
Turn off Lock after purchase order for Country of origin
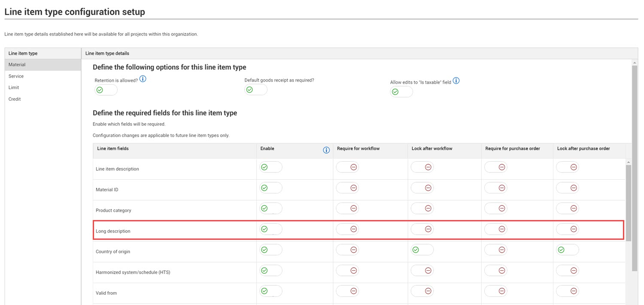tap(567, 250)
